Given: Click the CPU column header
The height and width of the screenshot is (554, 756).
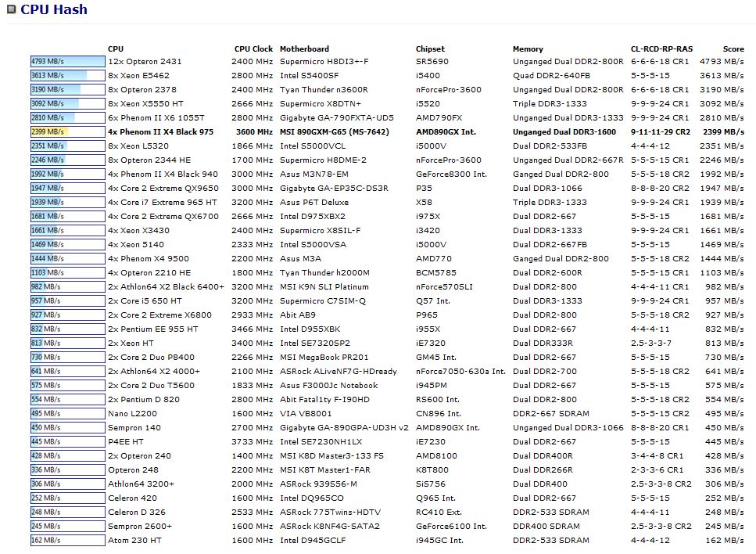Looking at the screenshot, I should click(116, 49).
